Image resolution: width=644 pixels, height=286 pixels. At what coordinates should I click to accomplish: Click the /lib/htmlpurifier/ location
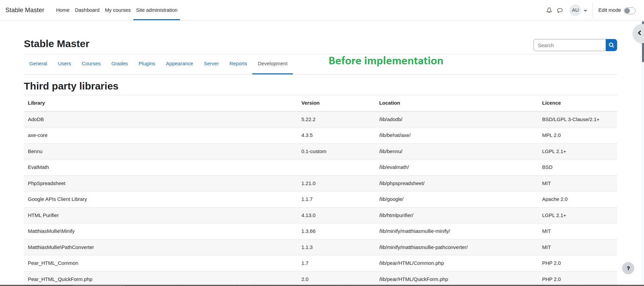tap(396, 215)
